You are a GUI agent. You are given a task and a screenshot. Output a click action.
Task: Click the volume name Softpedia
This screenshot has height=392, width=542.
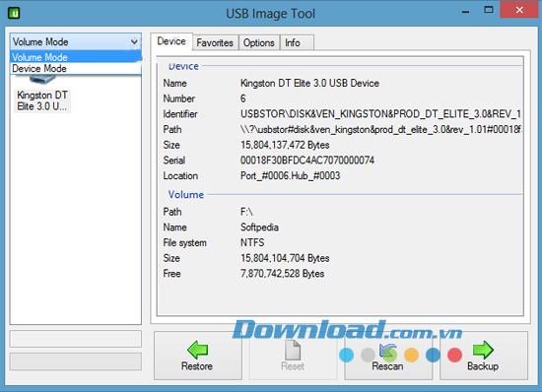(259, 228)
